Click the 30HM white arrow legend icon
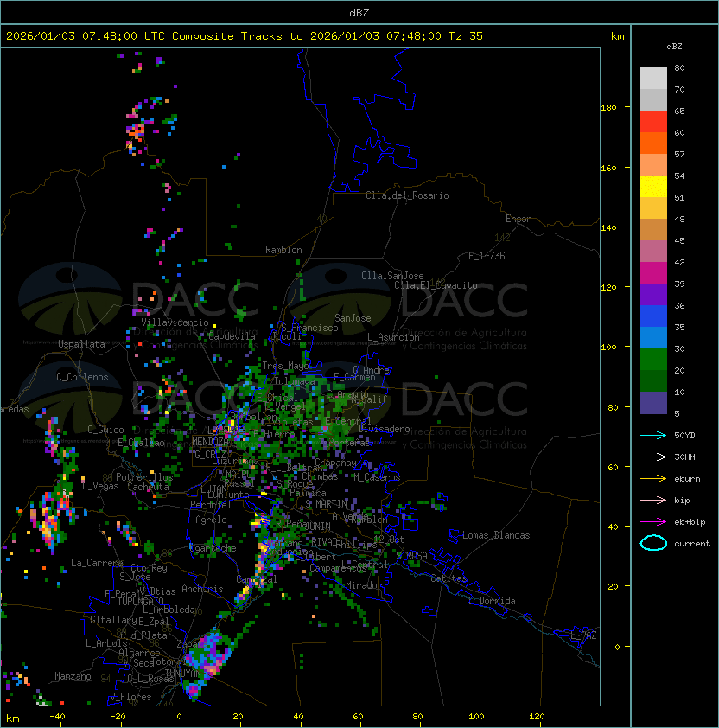The width and height of the screenshot is (719, 728). pos(653,457)
